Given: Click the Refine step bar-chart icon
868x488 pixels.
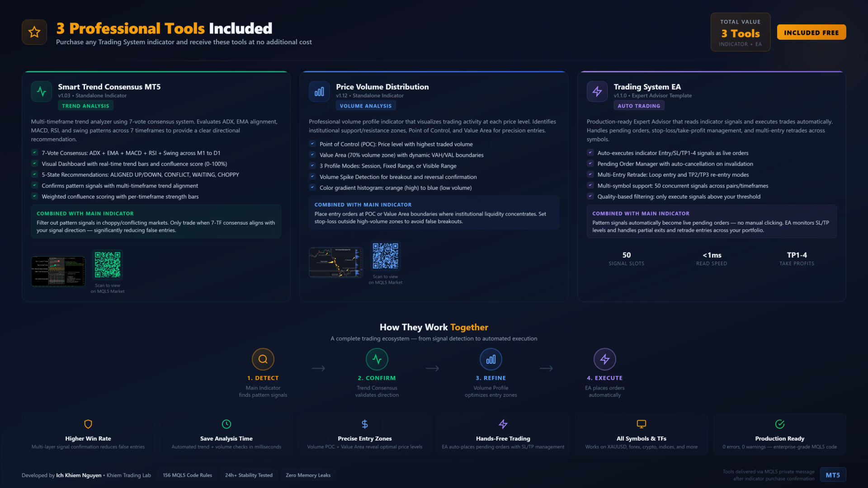Looking at the screenshot, I should click(x=491, y=359).
